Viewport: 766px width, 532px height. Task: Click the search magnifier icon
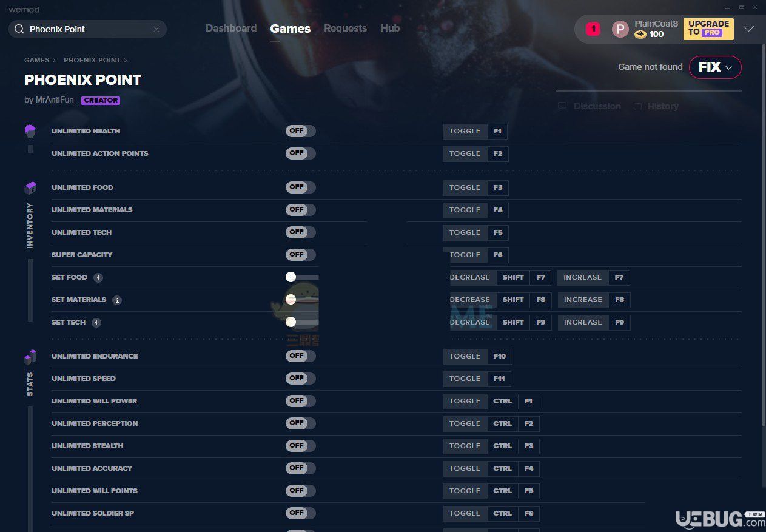coord(19,29)
